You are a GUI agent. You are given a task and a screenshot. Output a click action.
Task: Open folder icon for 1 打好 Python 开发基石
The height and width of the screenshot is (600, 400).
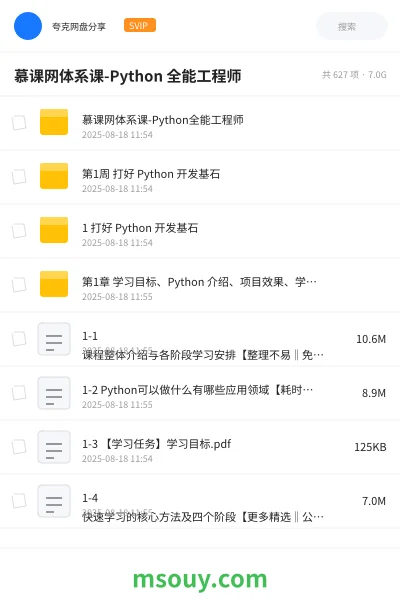(x=54, y=230)
